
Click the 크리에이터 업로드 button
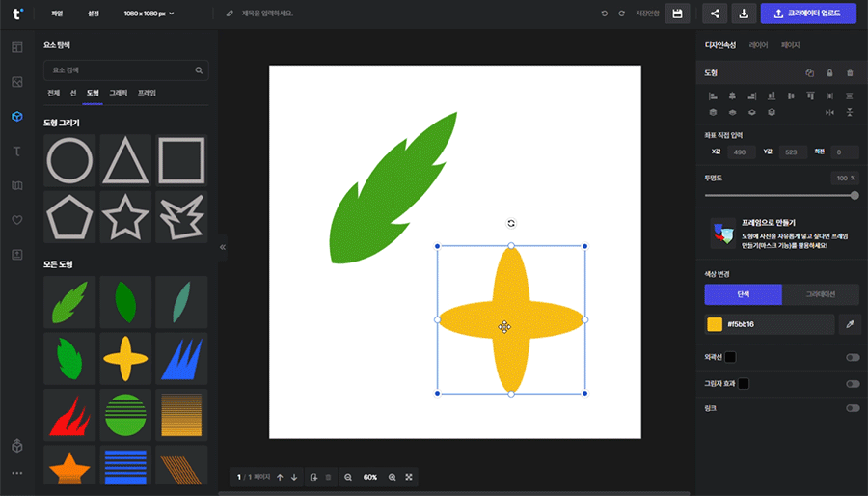(808, 14)
